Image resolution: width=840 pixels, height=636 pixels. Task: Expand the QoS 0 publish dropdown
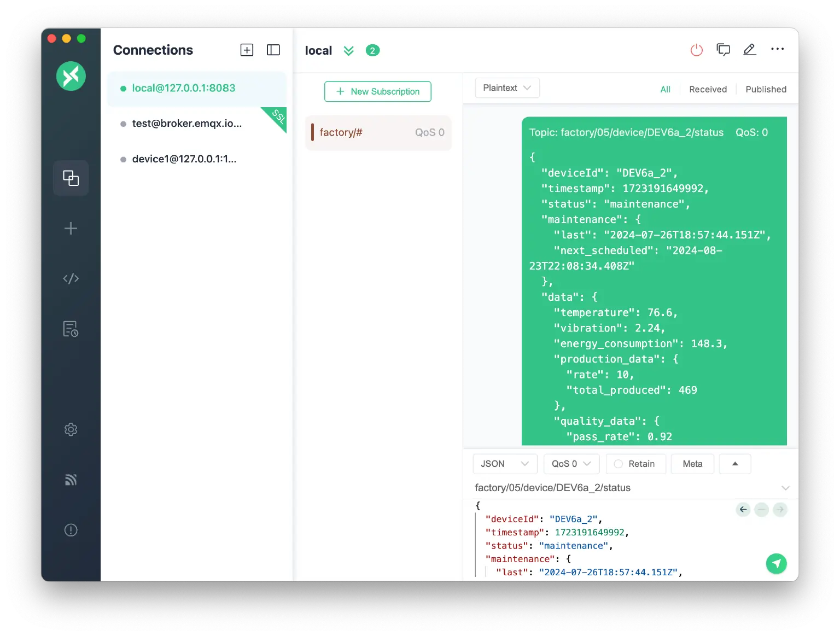pos(571,464)
